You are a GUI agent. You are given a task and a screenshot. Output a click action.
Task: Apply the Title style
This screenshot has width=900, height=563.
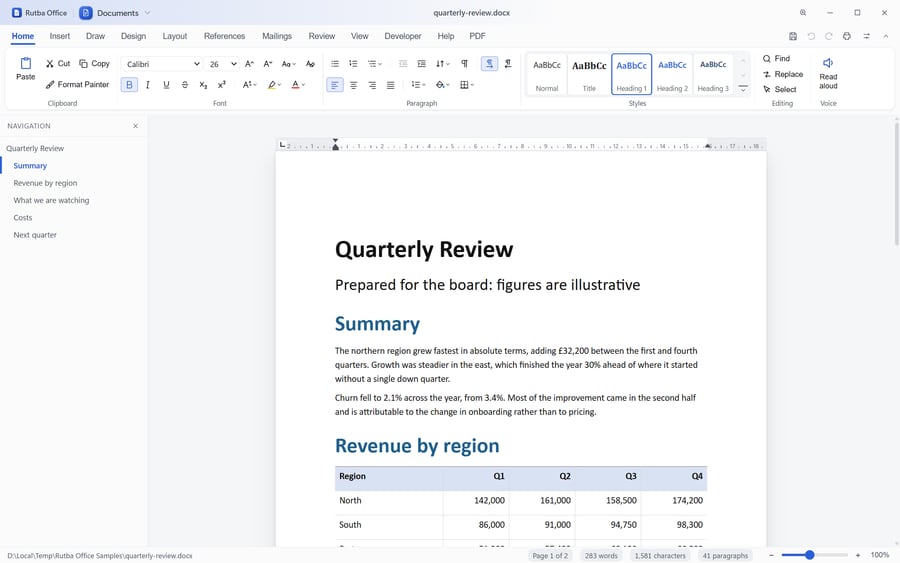click(x=589, y=74)
